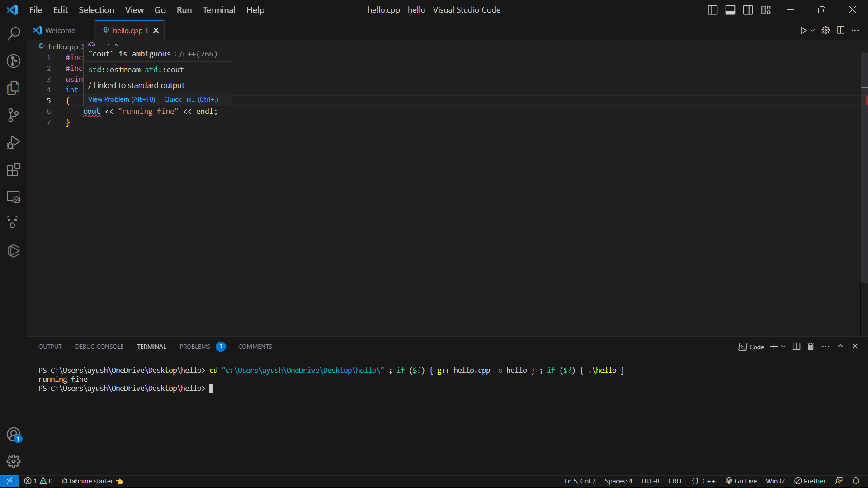Open the Terminal menu
The image size is (868, 488).
(x=219, y=9)
